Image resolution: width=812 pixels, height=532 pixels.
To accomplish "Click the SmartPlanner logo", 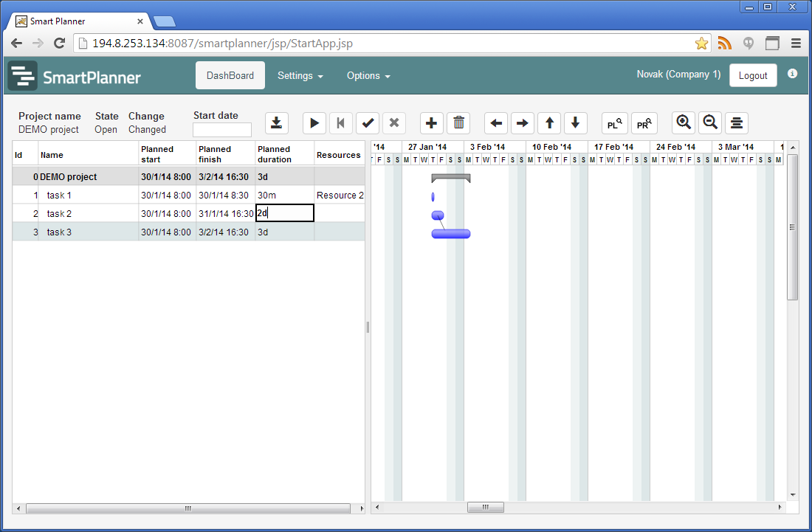I will coord(75,76).
